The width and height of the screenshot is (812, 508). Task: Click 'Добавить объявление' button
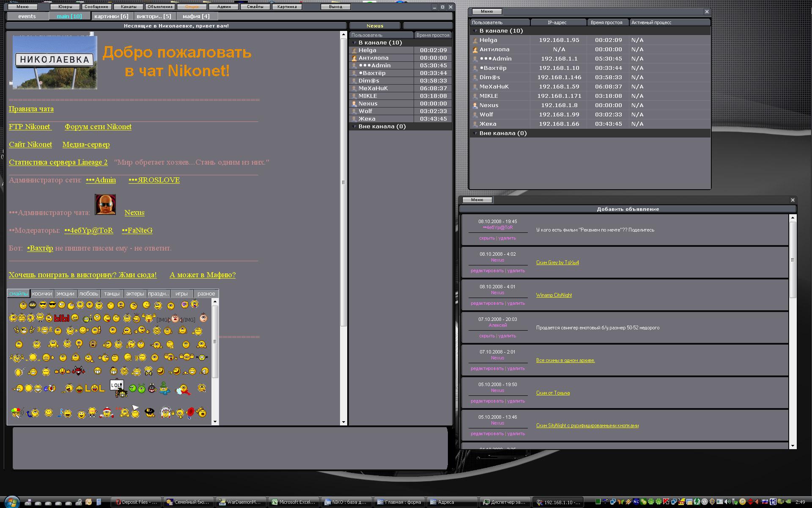(x=628, y=209)
